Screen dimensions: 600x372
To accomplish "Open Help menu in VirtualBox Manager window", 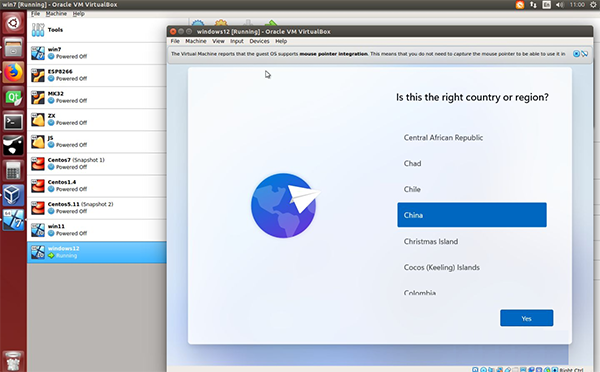I will pos(78,14).
